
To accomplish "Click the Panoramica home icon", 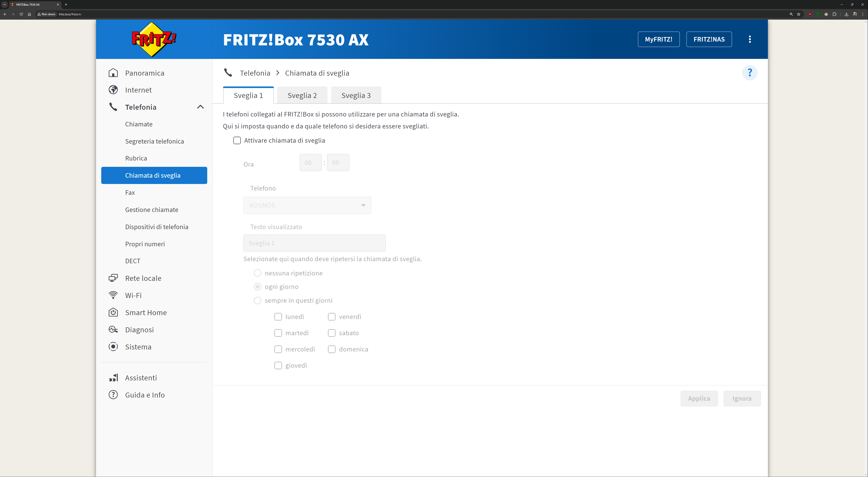I will click(x=113, y=73).
